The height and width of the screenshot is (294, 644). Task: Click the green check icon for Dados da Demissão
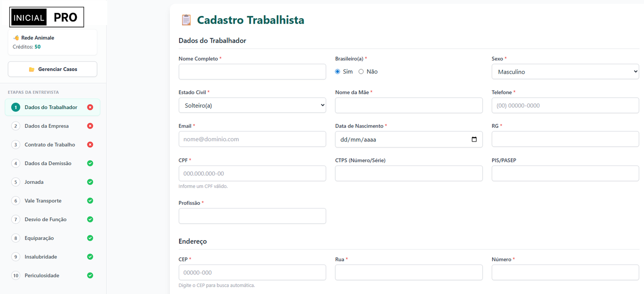pyautogui.click(x=90, y=163)
